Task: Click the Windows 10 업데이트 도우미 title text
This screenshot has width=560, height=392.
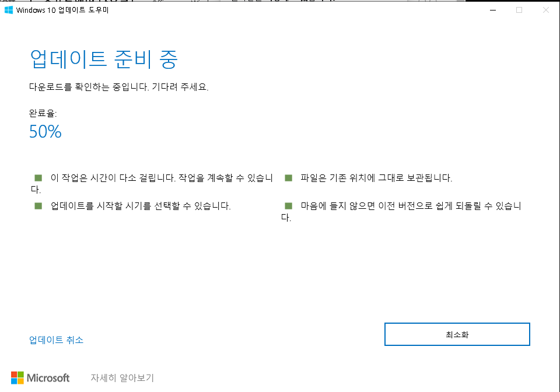Action: [x=62, y=10]
